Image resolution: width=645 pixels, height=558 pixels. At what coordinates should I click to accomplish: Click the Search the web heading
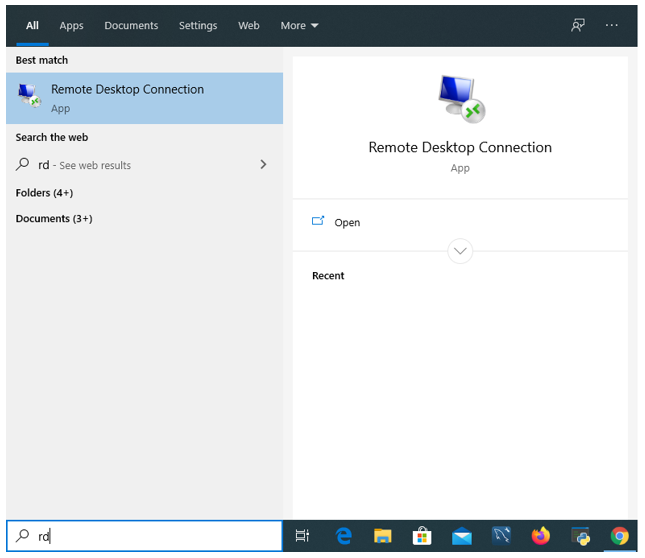pyautogui.click(x=52, y=137)
